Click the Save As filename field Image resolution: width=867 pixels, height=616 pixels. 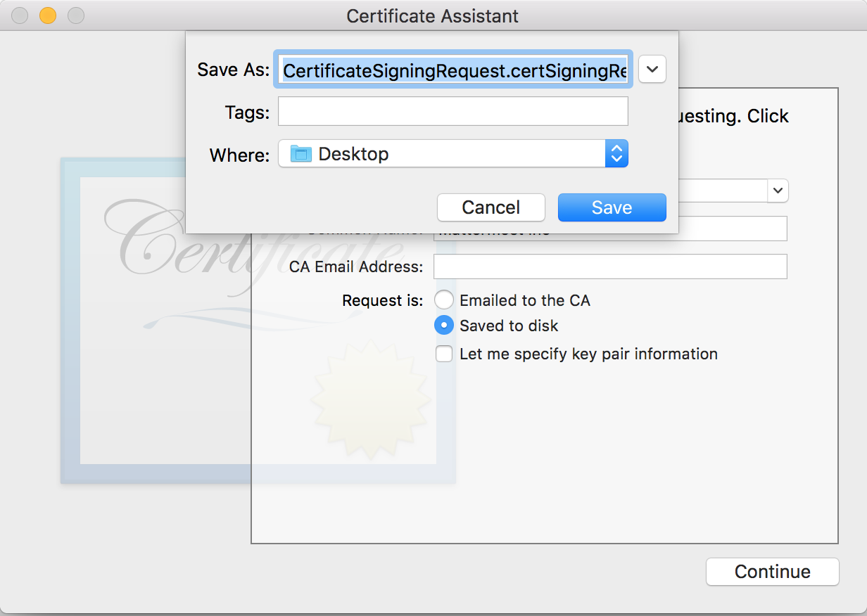tap(454, 70)
